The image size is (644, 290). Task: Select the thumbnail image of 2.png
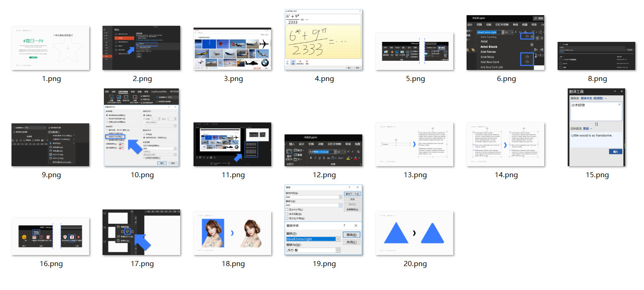[x=142, y=48]
